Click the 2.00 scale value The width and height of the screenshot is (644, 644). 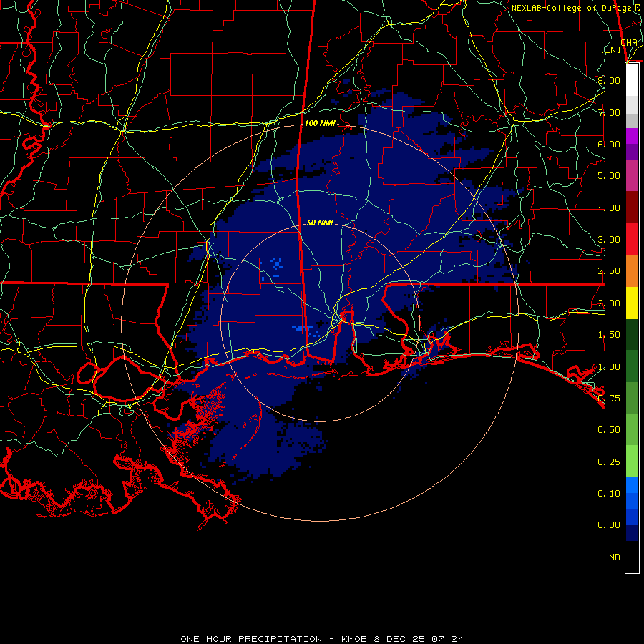[609, 303]
